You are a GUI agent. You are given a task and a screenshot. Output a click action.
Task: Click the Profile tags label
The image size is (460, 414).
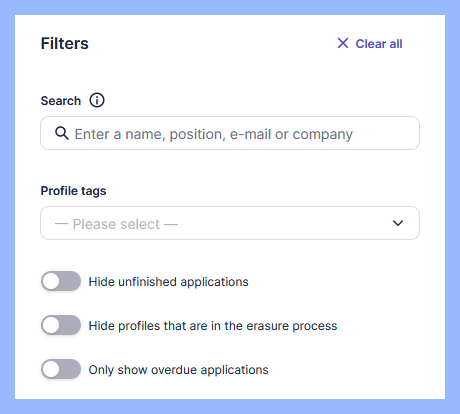pos(73,191)
